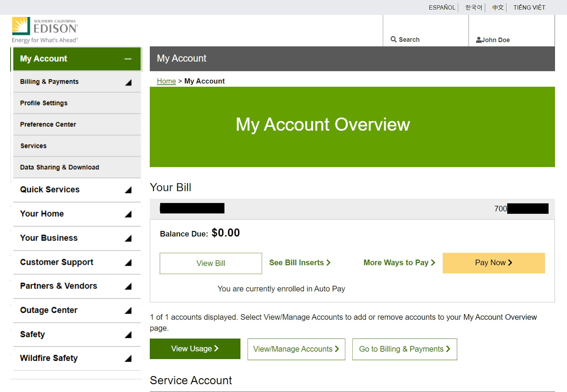
Task: Click the Home breadcrumb link
Action: 166,81
